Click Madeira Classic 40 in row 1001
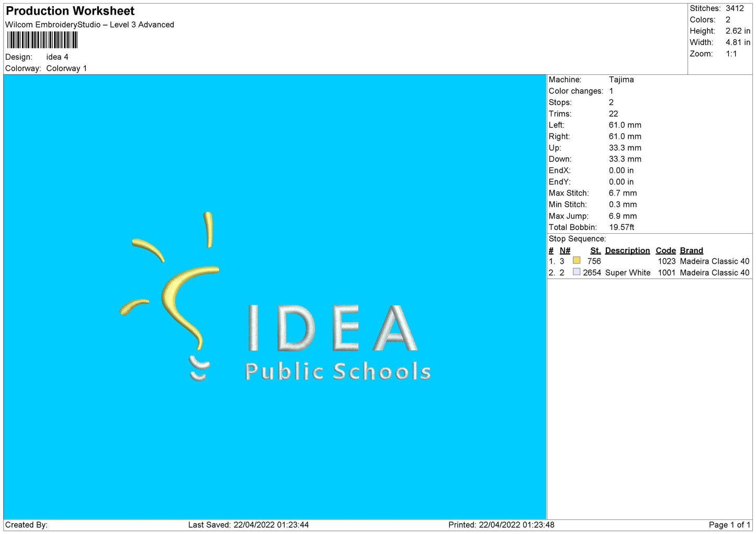Viewport: 756px width, 534px height. 714,272
